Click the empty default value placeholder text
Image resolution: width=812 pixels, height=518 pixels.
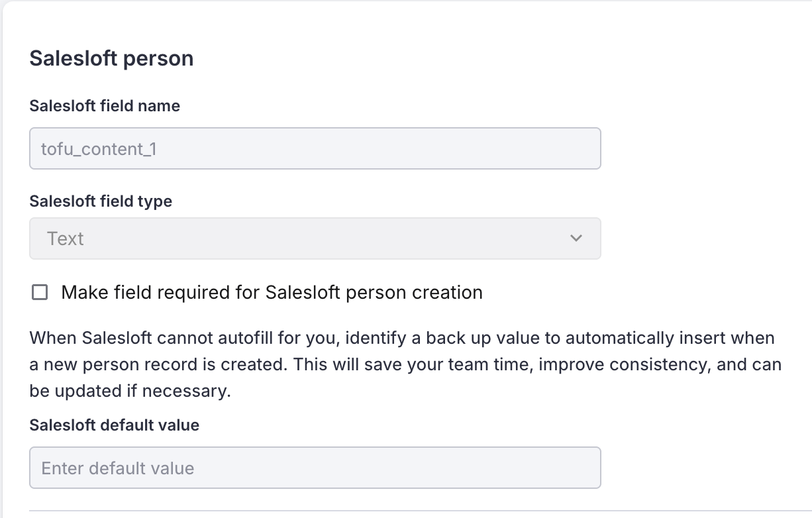[117, 468]
